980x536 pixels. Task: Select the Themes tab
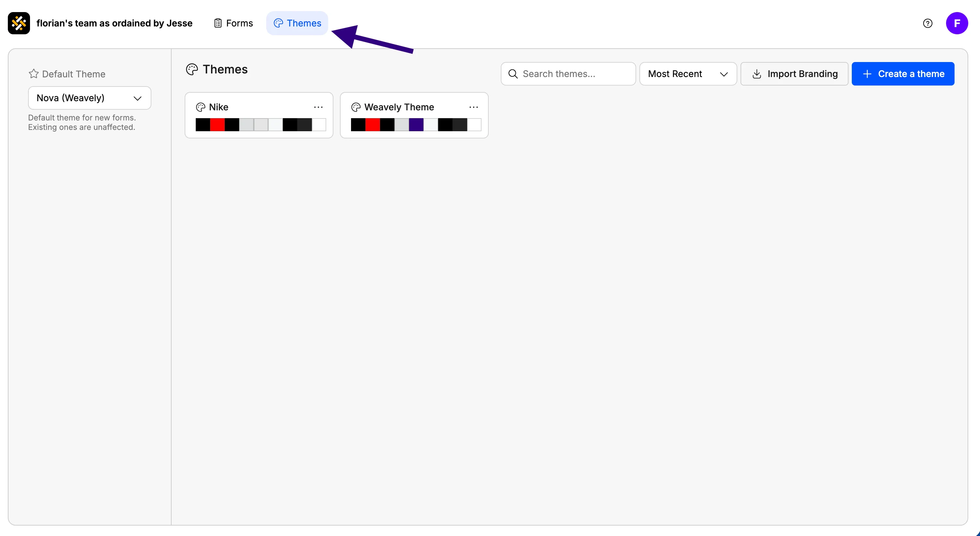297,23
